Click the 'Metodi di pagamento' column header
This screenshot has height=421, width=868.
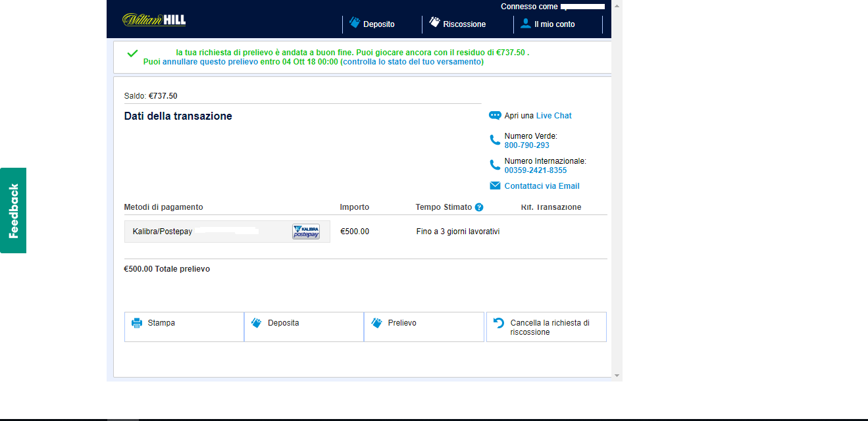(164, 207)
